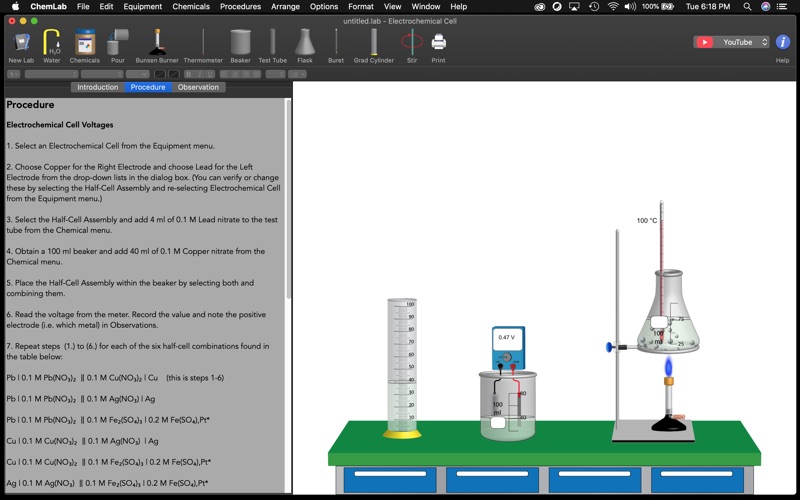The width and height of the screenshot is (800, 500).
Task: Add a Grad Cylinder from toolbar
Action: coord(374,46)
